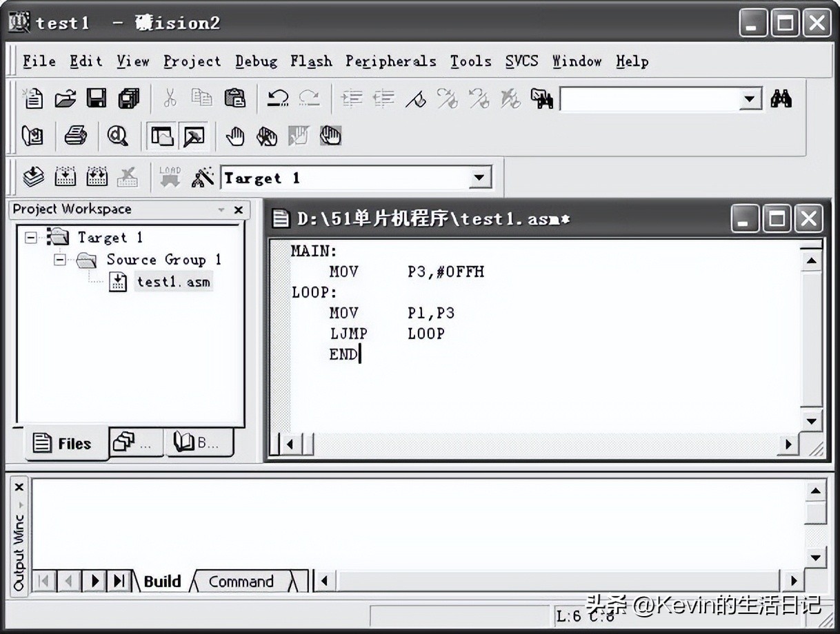Select the Source Group 1 folder
The image size is (840, 634).
coord(164,260)
